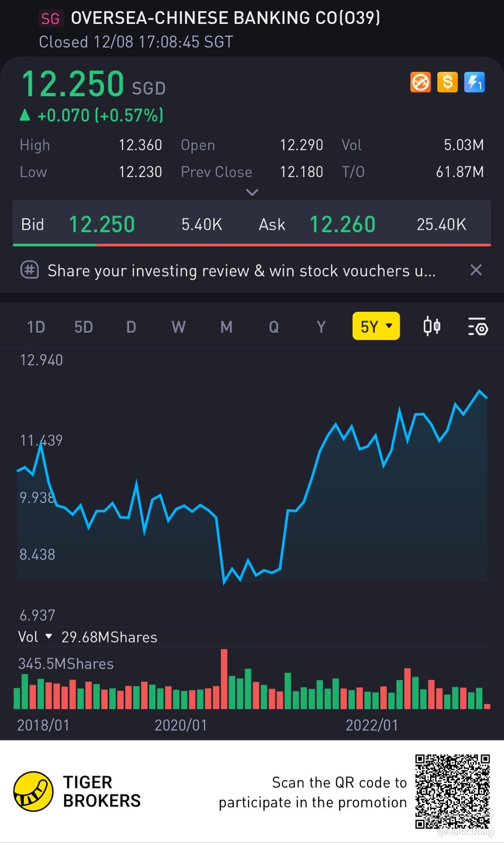Tap the QR code for promotion
The height and width of the screenshot is (843, 504).
click(452, 791)
